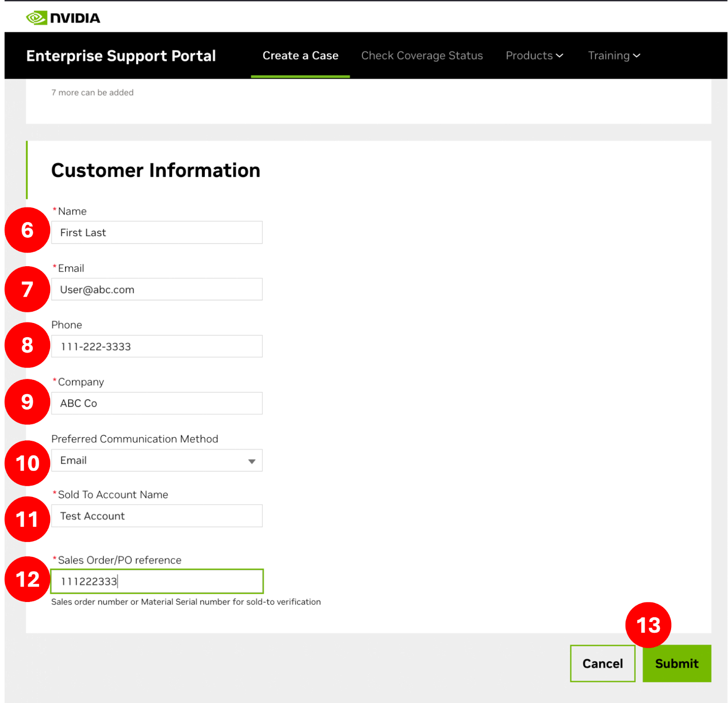Screen dimensions: 728x703
Task: Focus the Phone input field
Action: tap(157, 346)
